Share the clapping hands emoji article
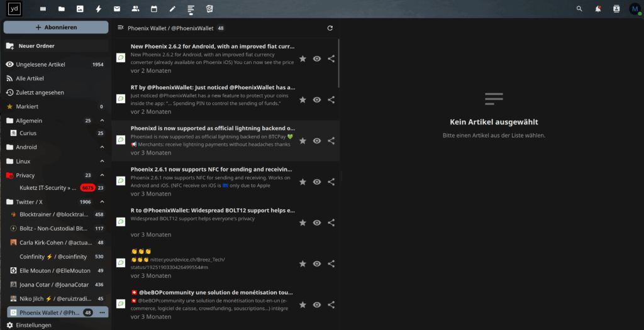Viewport: 644px width, 330px height. coord(331,264)
